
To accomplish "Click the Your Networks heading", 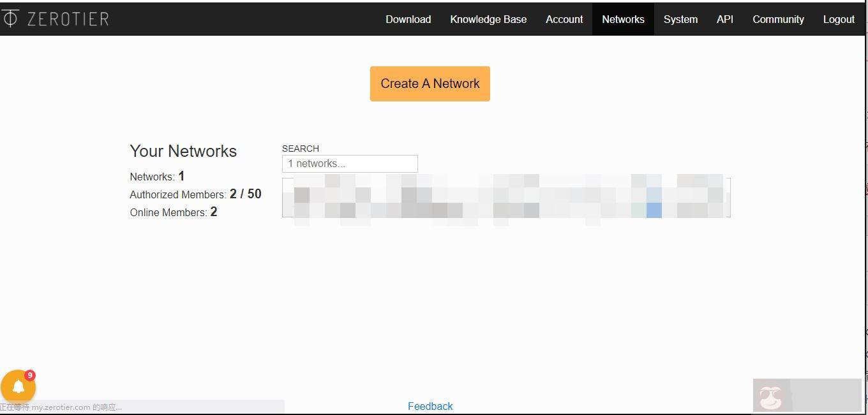I will point(183,151).
